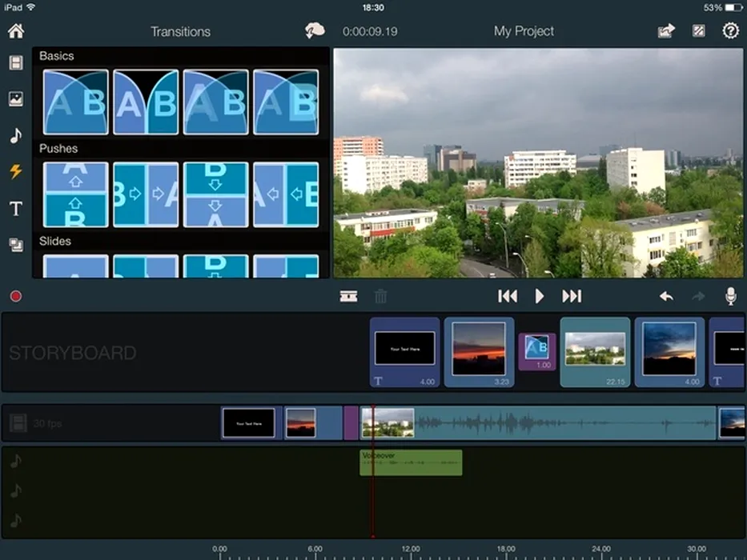
Task: Select the black title clip in the timeline
Action: 251,423
